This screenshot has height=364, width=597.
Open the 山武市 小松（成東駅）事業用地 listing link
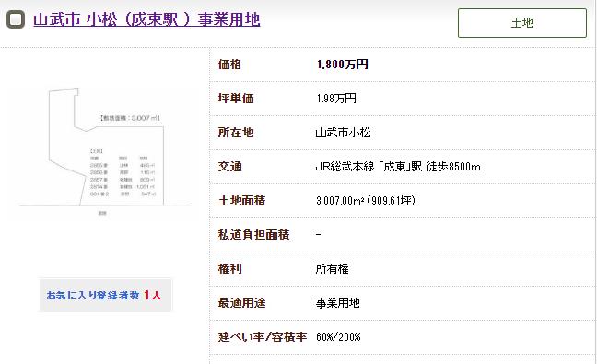coord(146,19)
